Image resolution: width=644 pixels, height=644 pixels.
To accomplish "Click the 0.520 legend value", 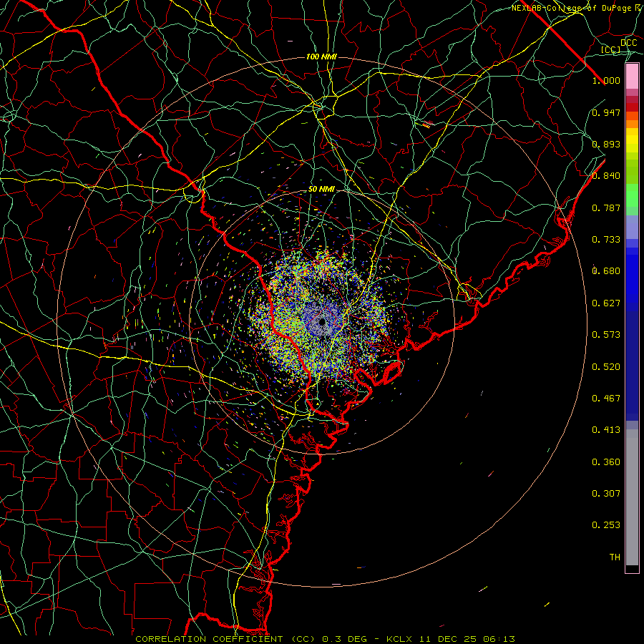I will (606, 367).
